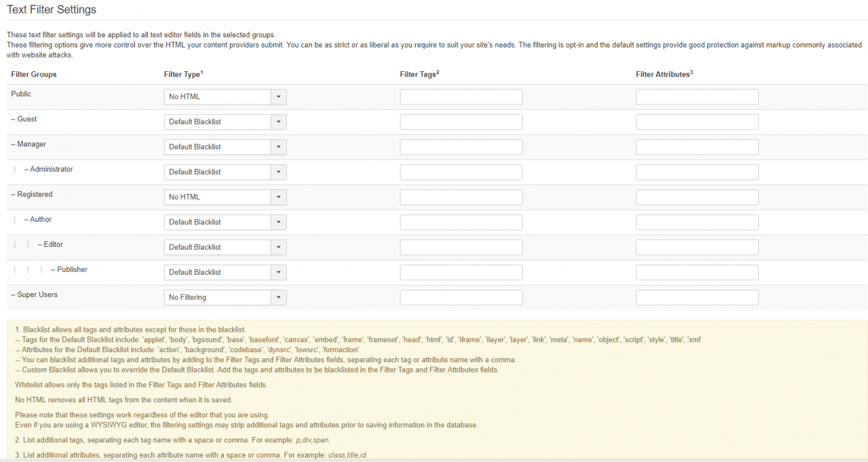The height and width of the screenshot is (462, 868).
Task: Open Filter Type dropdown for Guest
Action: 225,122
